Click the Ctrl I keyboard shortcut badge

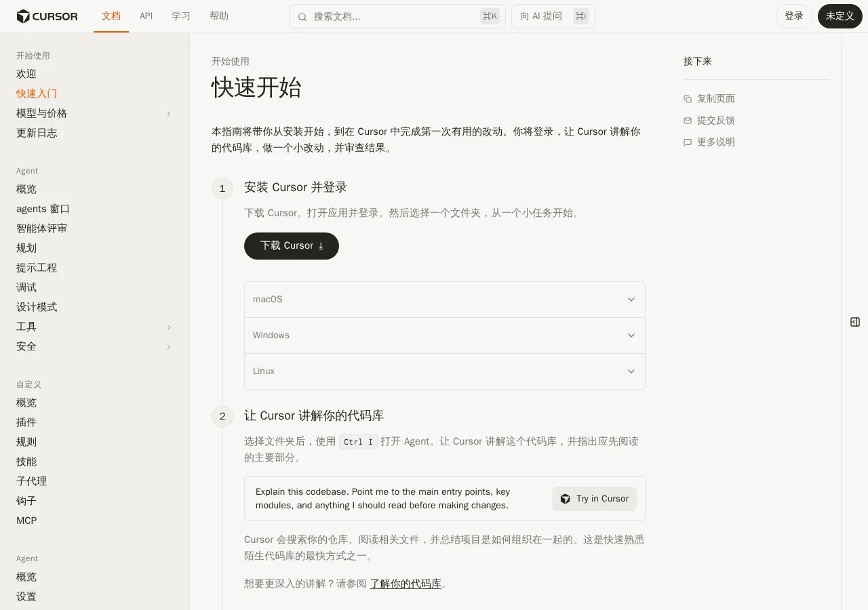pyautogui.click(x=358, y=442)
